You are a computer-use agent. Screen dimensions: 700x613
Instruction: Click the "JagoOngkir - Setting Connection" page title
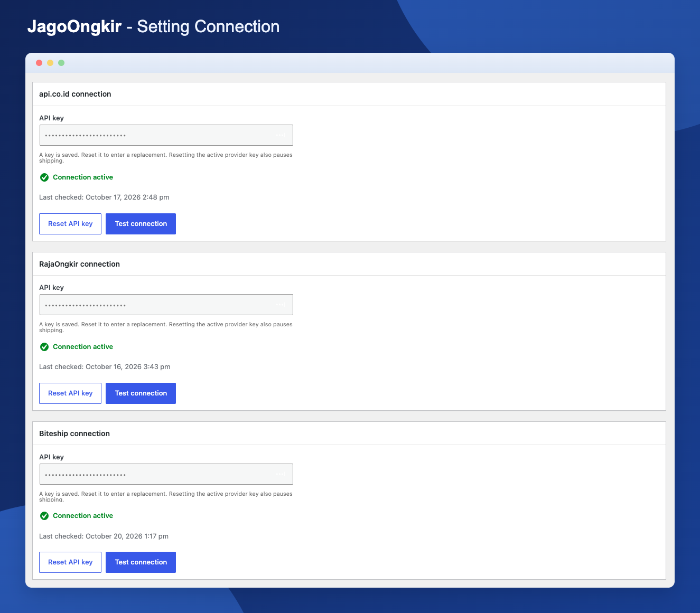click(x=153, y=26)
